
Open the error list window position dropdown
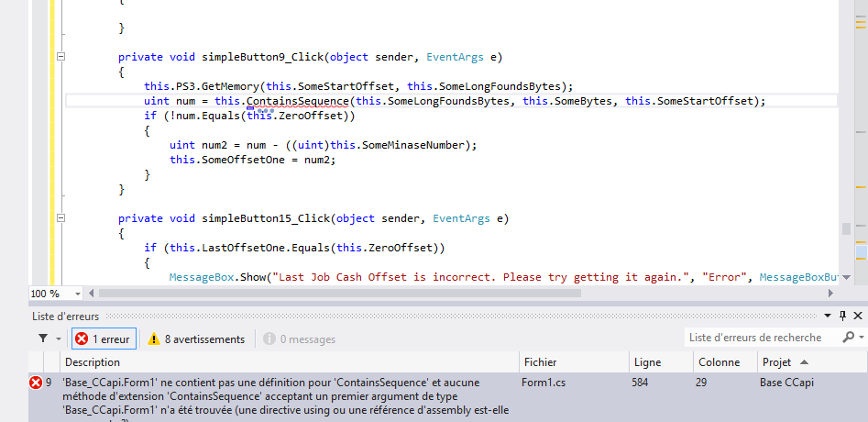(828, 316)
